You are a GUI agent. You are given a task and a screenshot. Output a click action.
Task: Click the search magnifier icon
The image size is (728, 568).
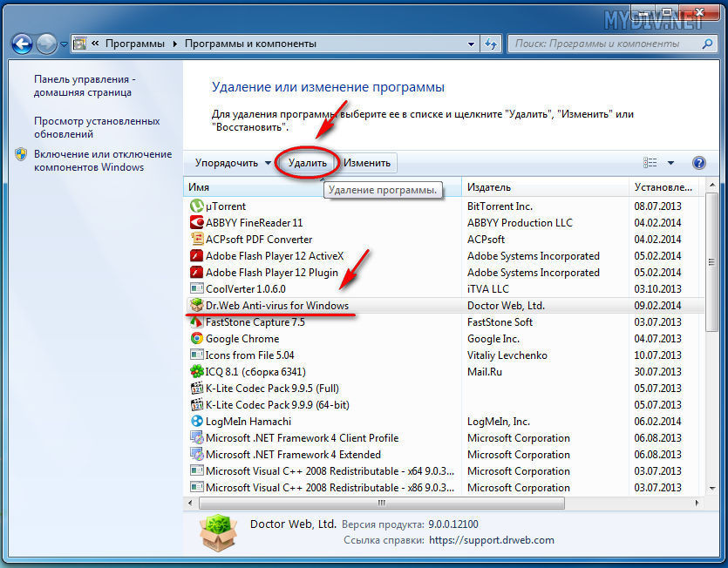(x=707, y=44)
